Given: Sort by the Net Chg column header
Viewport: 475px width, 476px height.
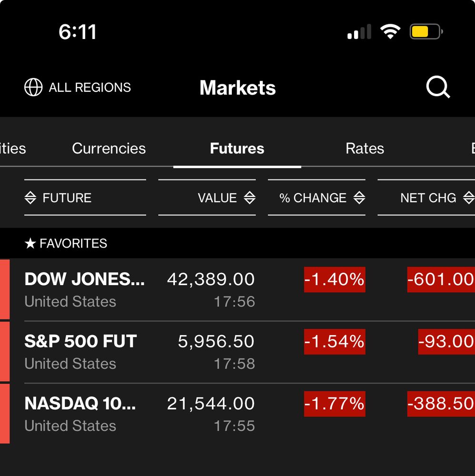Looking at the screenshot, I should pos(428,198).
